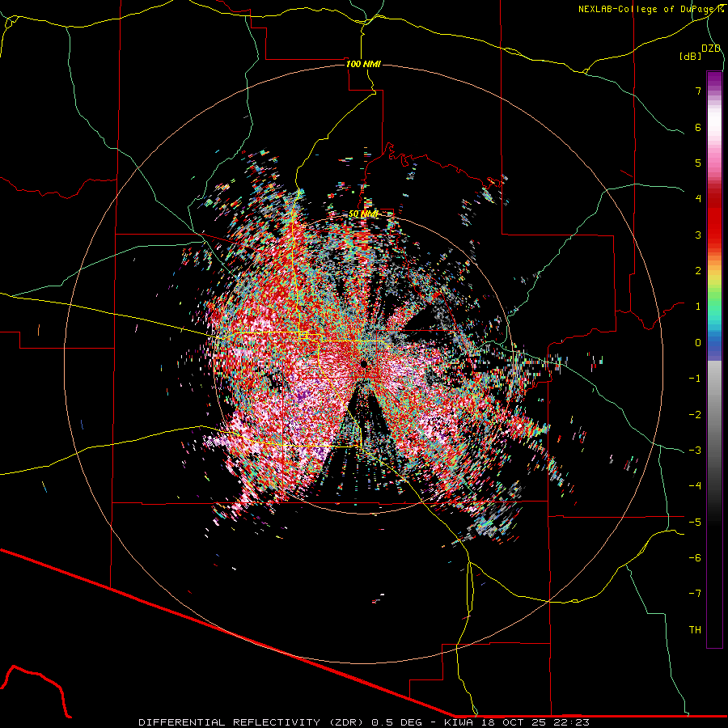
Task: Click the KIWA radar site identifier
Action: click(459, 722)
